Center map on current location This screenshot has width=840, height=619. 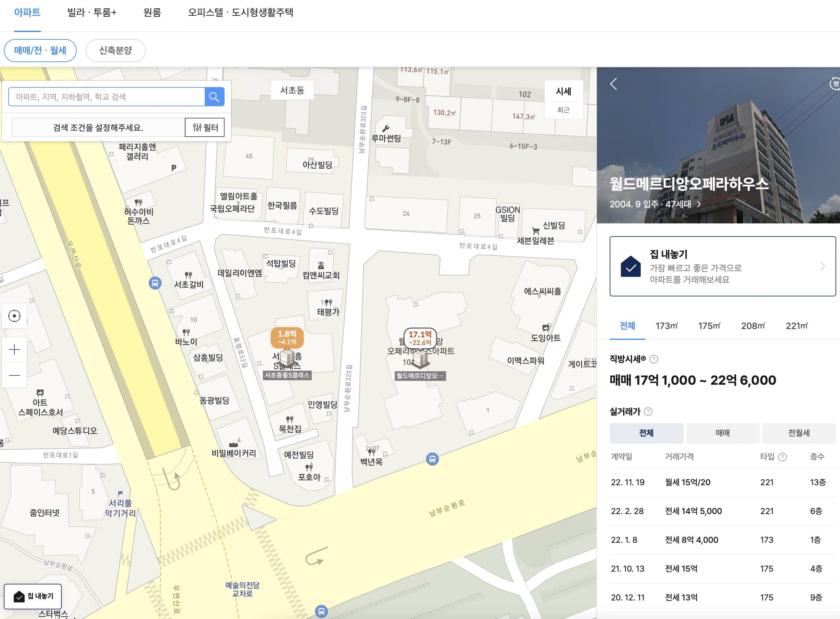pos(14,316)
